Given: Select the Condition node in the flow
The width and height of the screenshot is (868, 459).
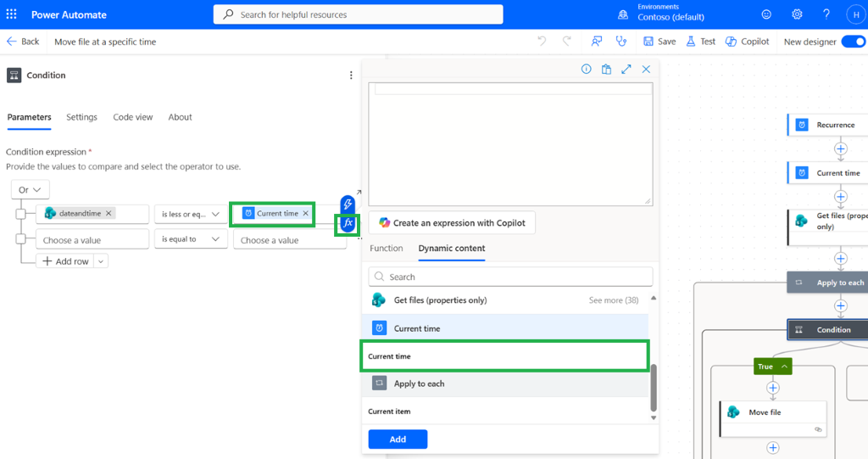Looking at the screenshot, I should pos(827,329).
